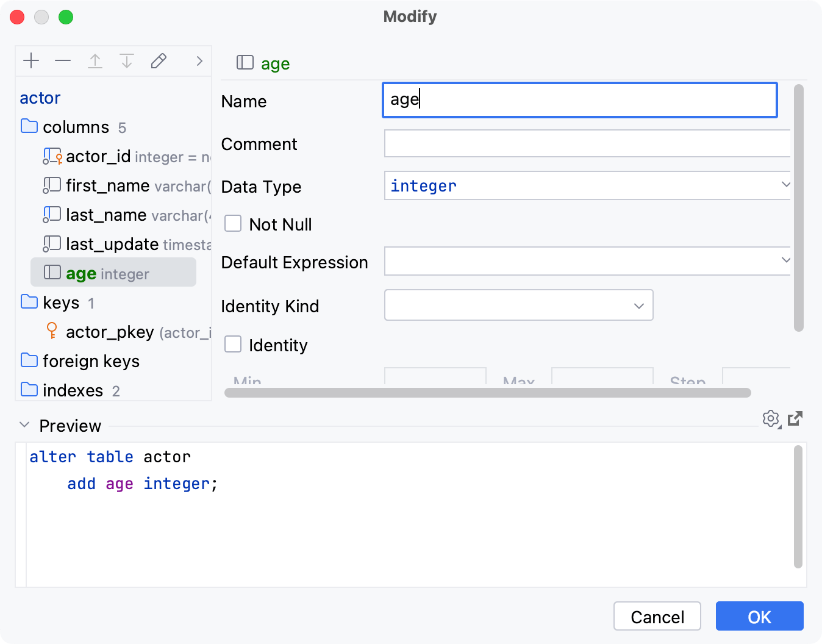The width and height of the screenshot is (822, 644).
Task: Click the edit pencil icon in the toolbar
Action: point(159,60)
